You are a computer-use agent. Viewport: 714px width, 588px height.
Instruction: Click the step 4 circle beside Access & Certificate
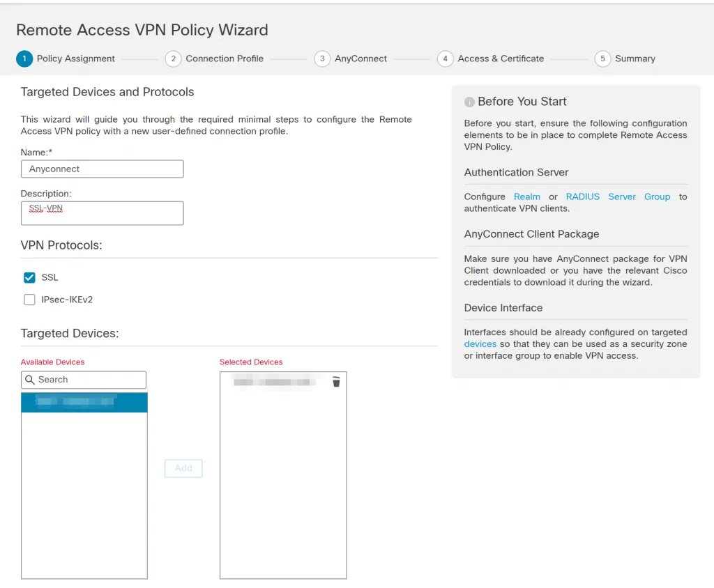[445, 59]
